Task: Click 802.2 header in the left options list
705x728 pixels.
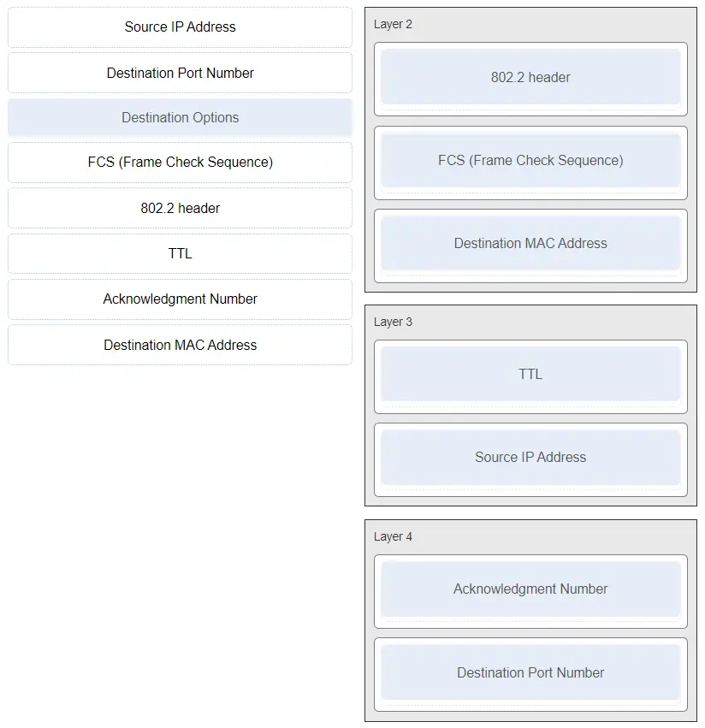Action: [x=180, y=208]
